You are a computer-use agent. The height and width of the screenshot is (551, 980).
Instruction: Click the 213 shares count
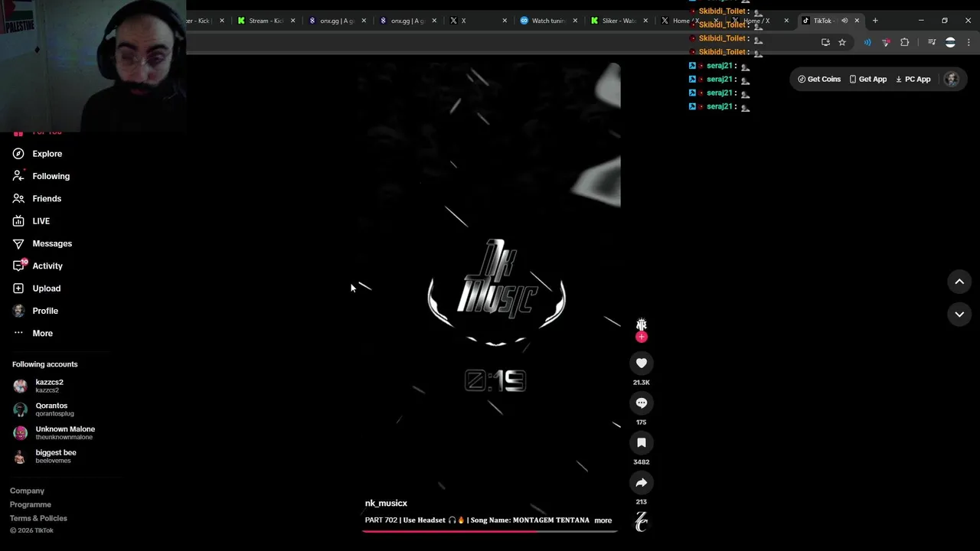click(642, 501)
